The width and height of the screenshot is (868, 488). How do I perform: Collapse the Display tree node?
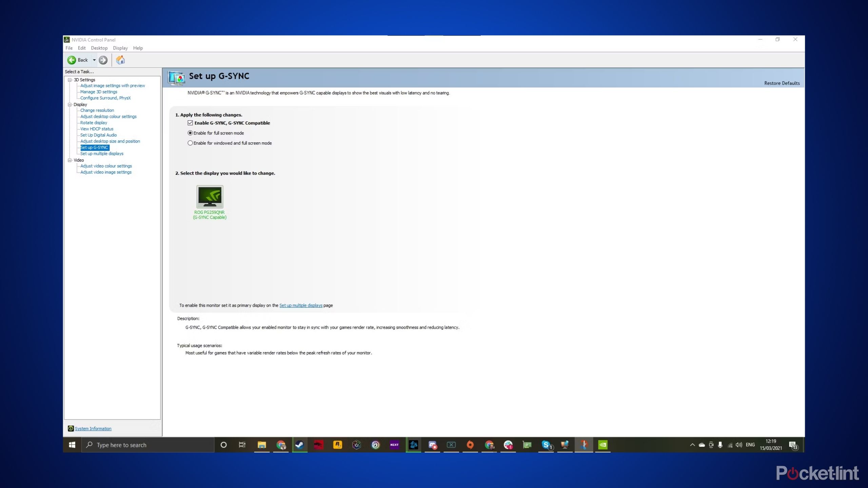70,105
